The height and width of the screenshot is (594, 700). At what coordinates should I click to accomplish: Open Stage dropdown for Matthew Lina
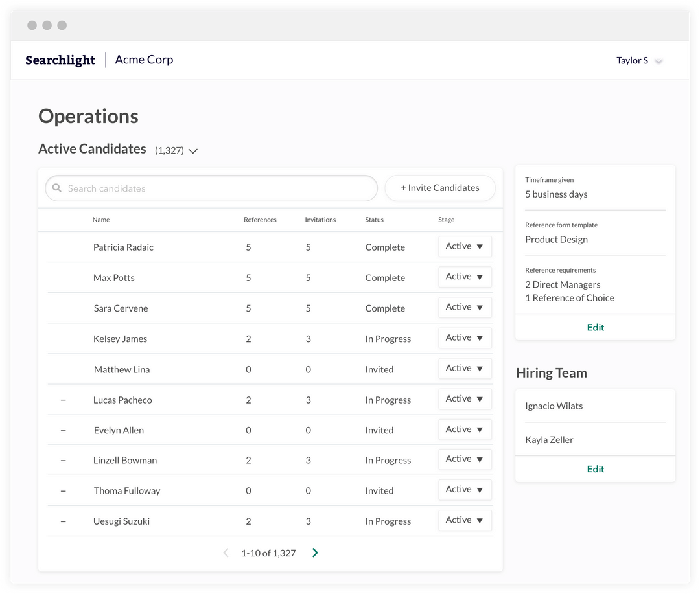pyautogui.click(x=465, y=369)
